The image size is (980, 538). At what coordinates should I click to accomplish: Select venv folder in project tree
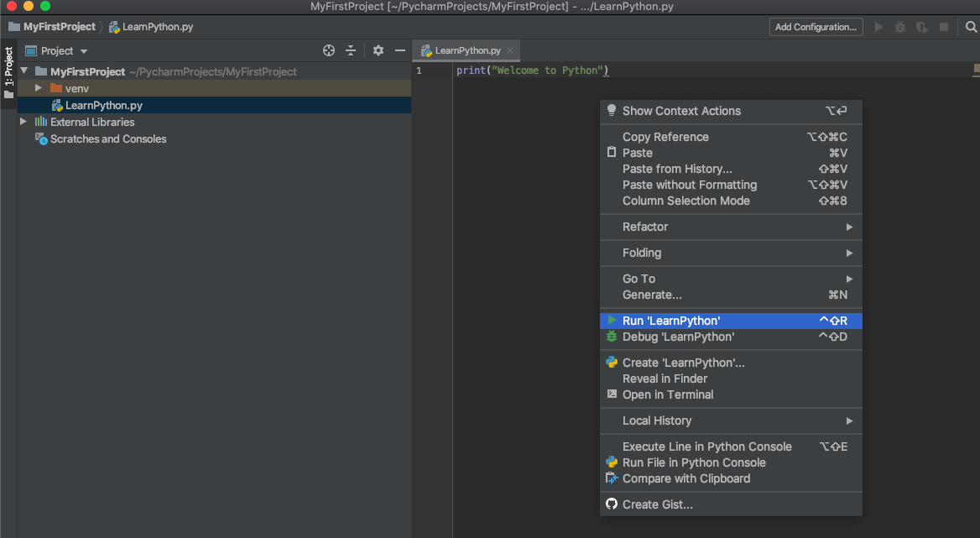click(215, 88)
